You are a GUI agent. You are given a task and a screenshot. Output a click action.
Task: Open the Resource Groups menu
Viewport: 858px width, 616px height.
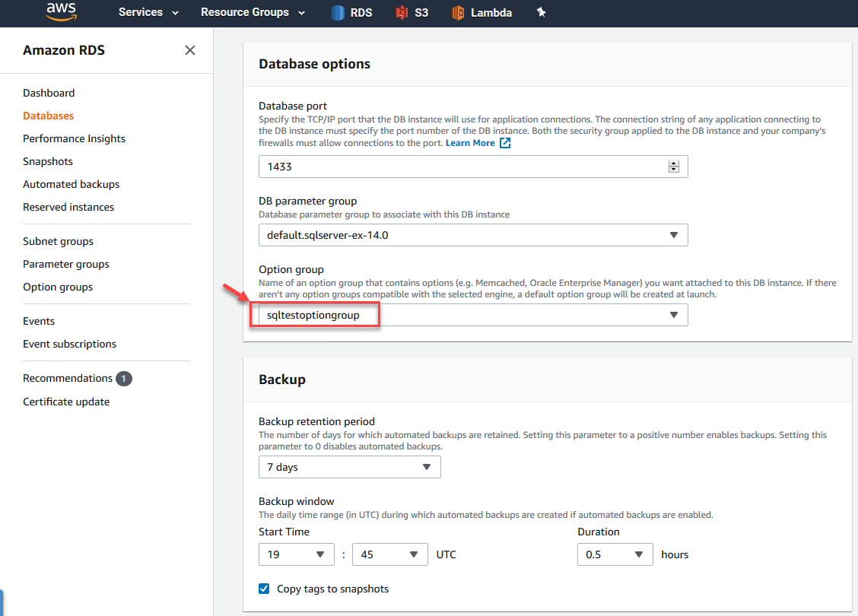click(253, 12)
